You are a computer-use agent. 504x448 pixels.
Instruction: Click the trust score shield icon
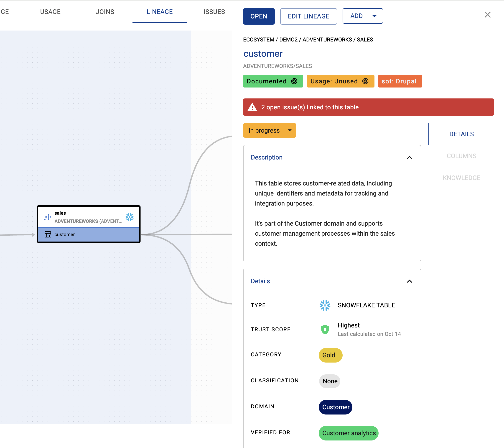(325, 329)
